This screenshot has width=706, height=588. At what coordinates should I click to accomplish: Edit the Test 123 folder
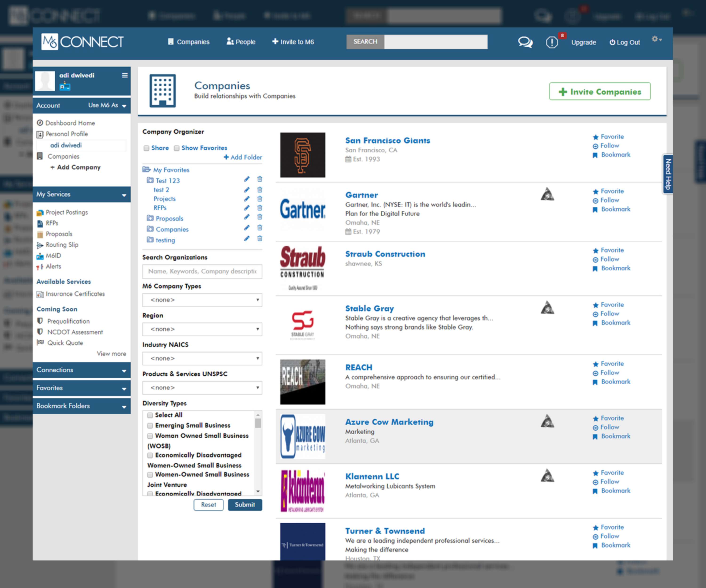pos(247,179)
